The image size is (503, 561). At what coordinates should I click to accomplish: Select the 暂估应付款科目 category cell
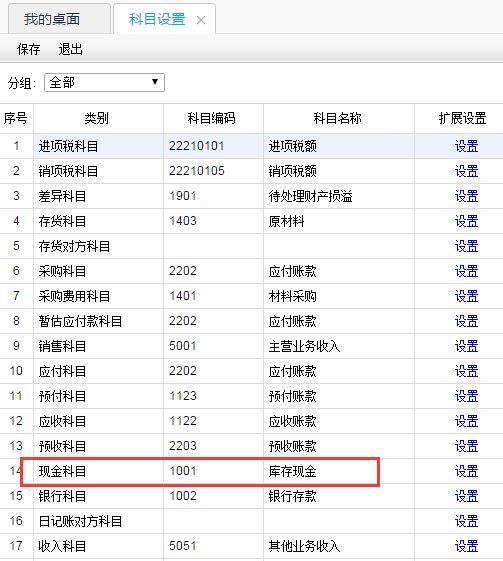[x=98, y=321]
